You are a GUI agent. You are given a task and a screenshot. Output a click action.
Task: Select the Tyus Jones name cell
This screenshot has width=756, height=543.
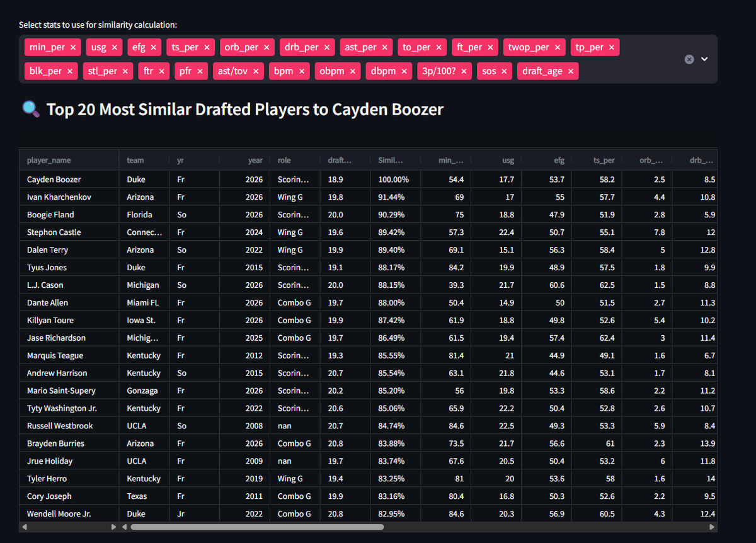[x=69, y=268]
